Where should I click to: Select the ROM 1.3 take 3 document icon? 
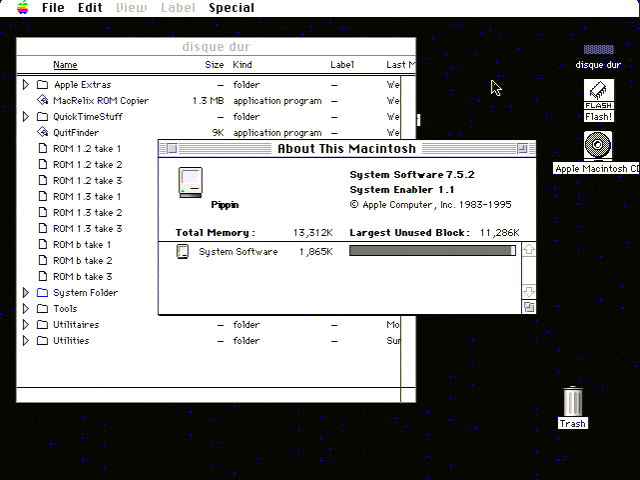(x=42, y=228)
